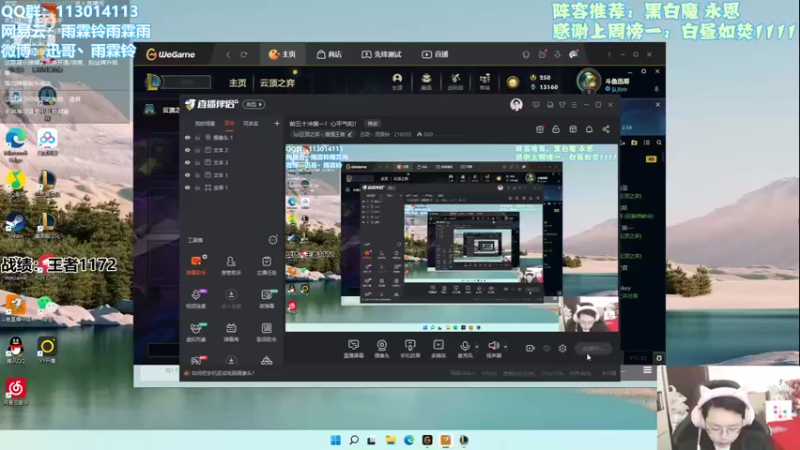Switch to WeGame 先锋测试 tab
800x450 pixels.
tap(381, 54)
